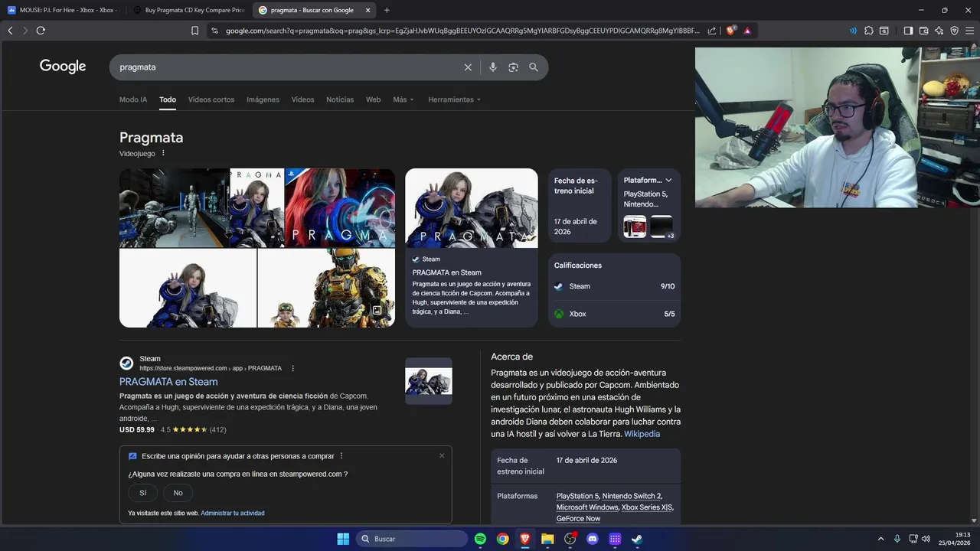Click the Google search input field
This screenshot has height=551, width=980.
coord(287,67)
